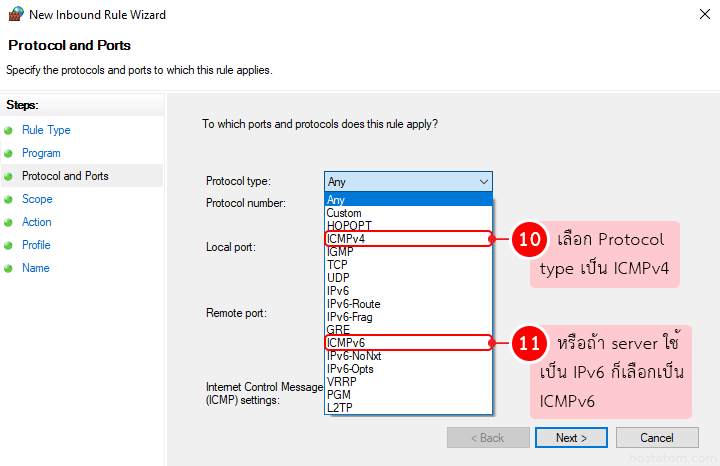
Task: Click the green bullet beside Rule Type
Action: (9, 130)
